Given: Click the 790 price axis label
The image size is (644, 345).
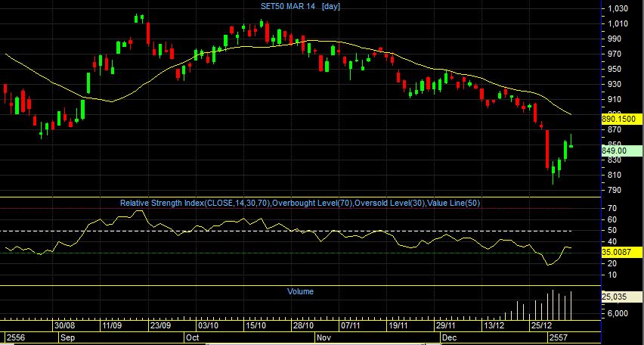Looking at the screenshot, I should pos(616,191).
